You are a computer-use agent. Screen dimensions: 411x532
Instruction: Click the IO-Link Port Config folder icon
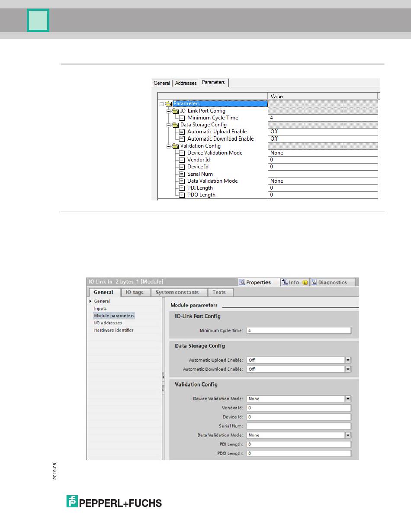click(175, 111)
